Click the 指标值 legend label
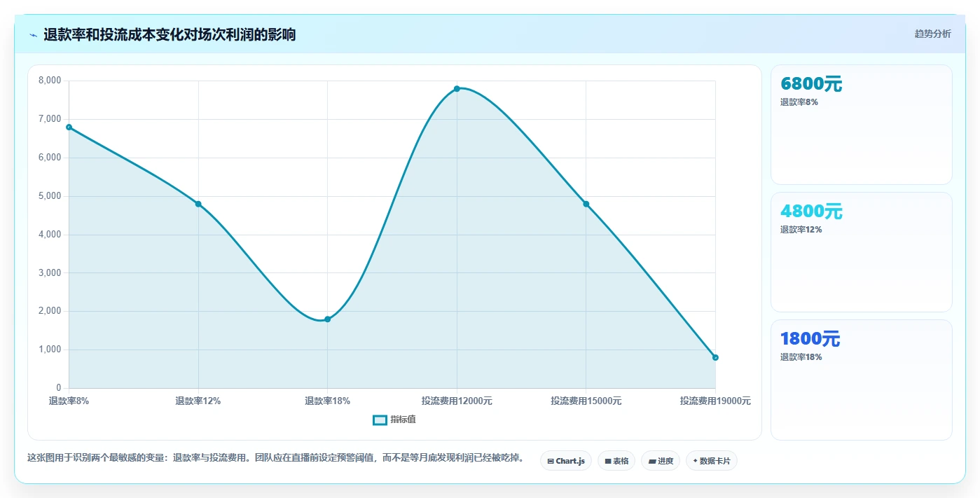The height and width of the screenshot is (498, 980). click(403, 420)
